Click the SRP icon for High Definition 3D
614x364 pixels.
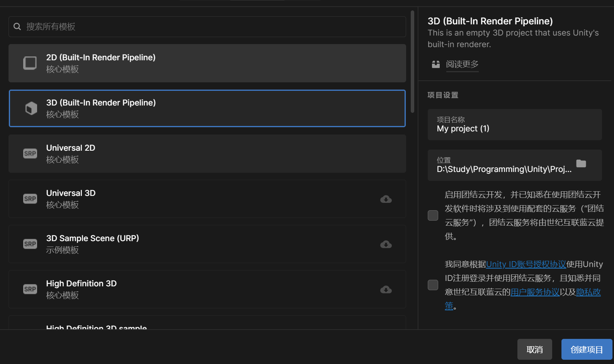(30, 289)
